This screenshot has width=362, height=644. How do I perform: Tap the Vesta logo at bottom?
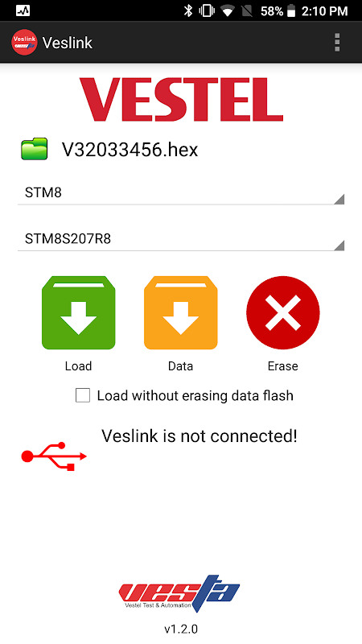[179, 593]
